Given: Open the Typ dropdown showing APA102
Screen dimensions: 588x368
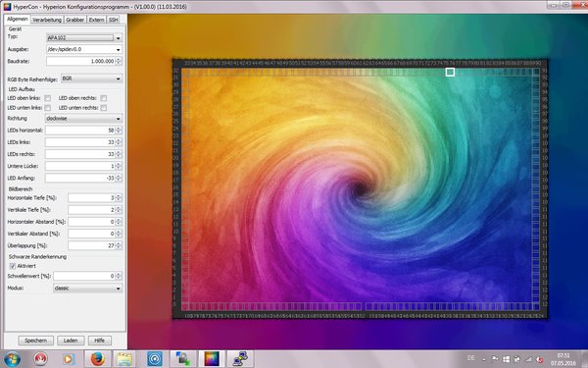Looking at the screenshot, I should (x=84, y=38).
